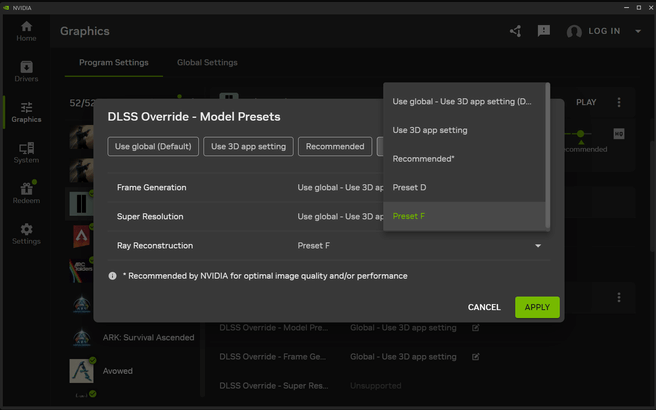Click the Recommended preset button

pyautogui.click(x=335, y=146)
